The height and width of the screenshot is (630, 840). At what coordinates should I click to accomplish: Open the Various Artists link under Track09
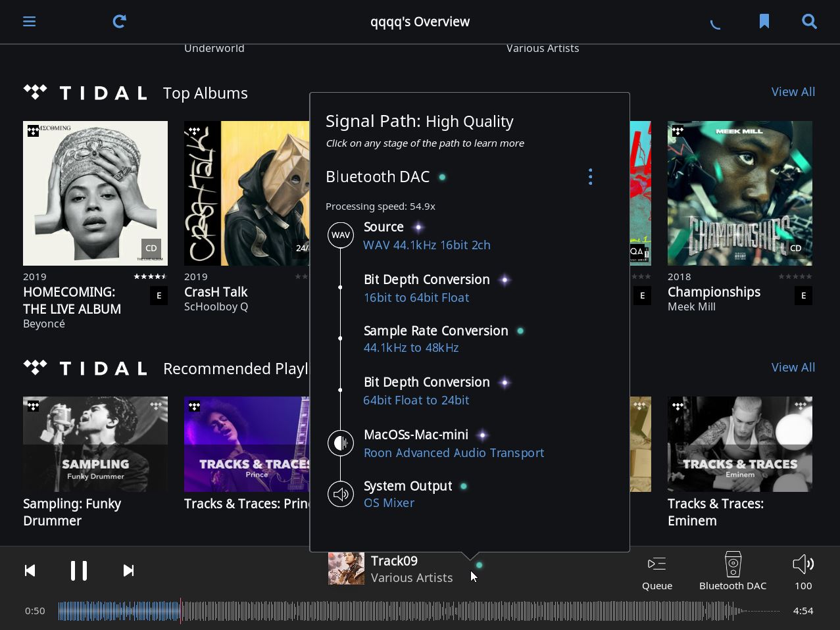click(412, 578)
